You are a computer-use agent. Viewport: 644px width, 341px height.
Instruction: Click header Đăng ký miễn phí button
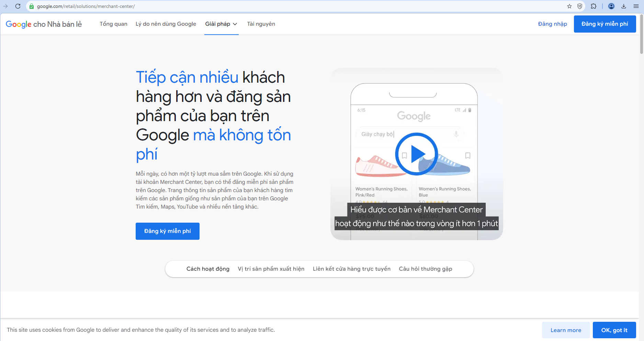coord(605,24)
